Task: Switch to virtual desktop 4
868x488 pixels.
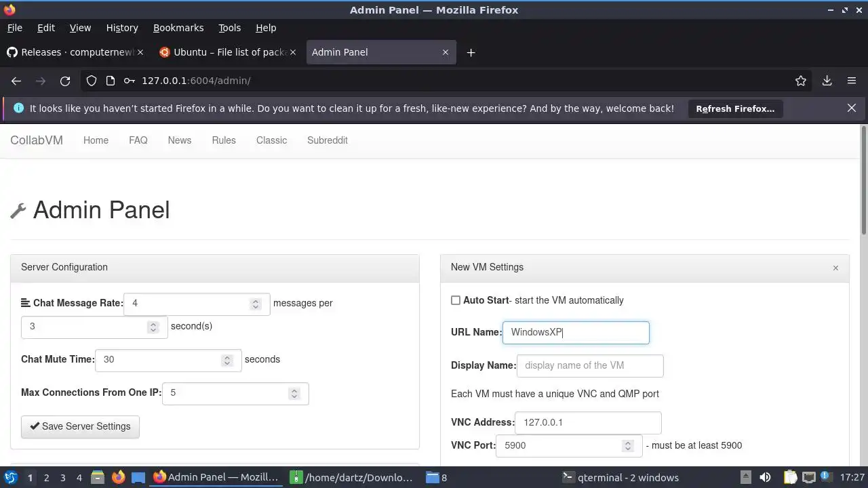Action: pos(79,477)
